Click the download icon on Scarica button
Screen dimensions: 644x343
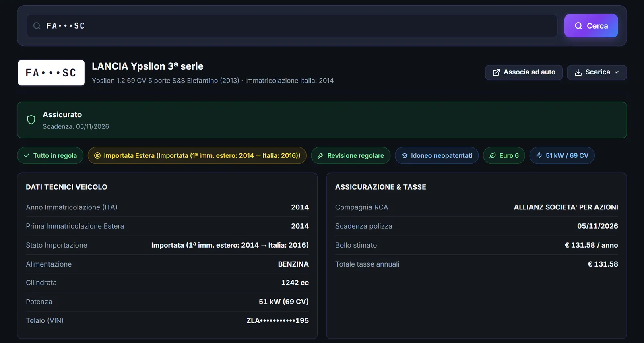(578, 72)
